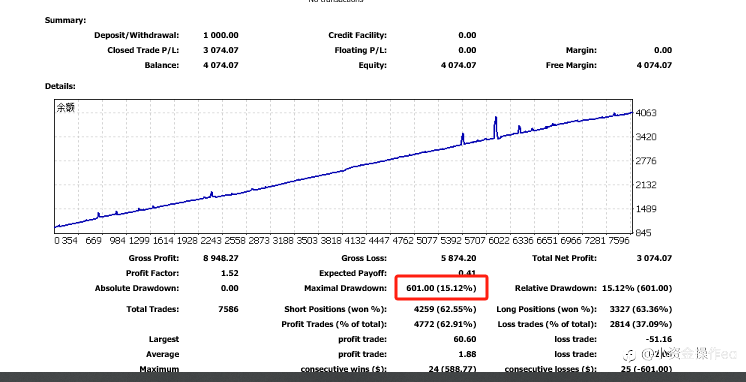Select Loss trades value 2814 (37.09%)
Viewport: 746px width, 382px height.
pos(641,324)
